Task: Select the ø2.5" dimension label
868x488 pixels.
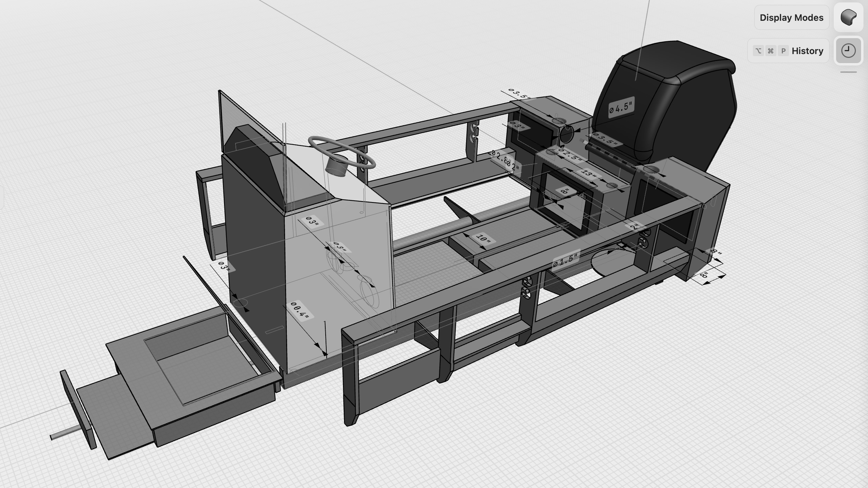Action: tap(570, 155)
